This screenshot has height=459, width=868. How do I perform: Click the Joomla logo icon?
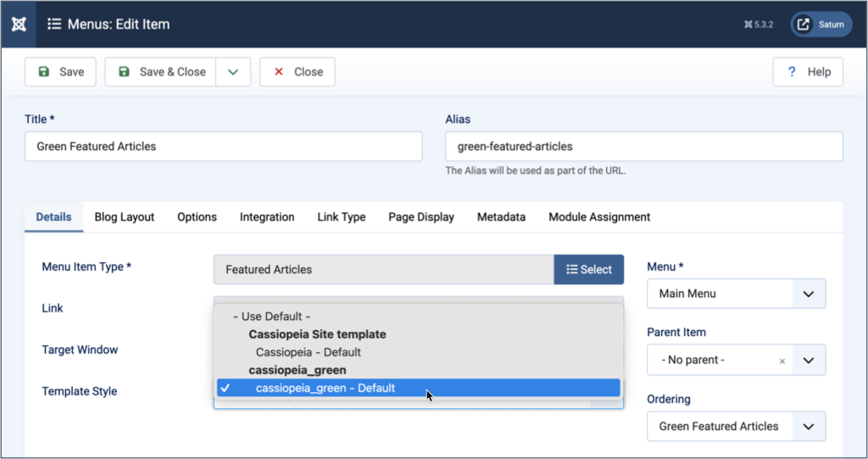[18, 24]
